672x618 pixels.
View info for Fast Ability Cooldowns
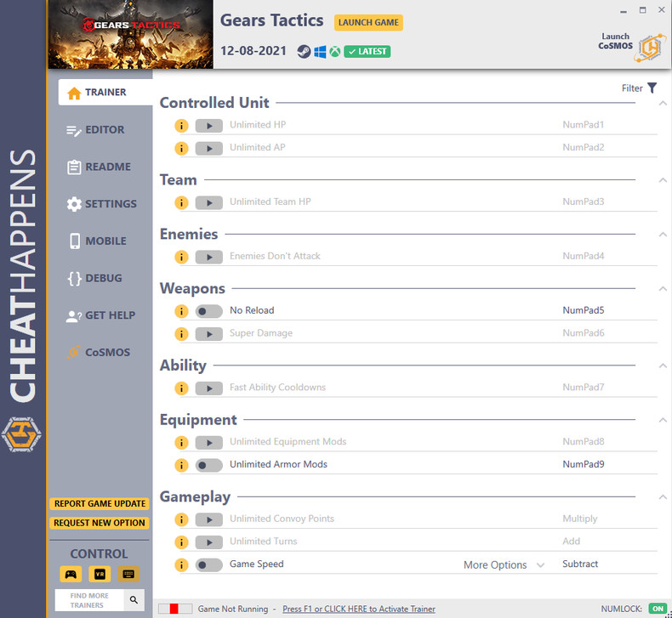coord(181,388)
